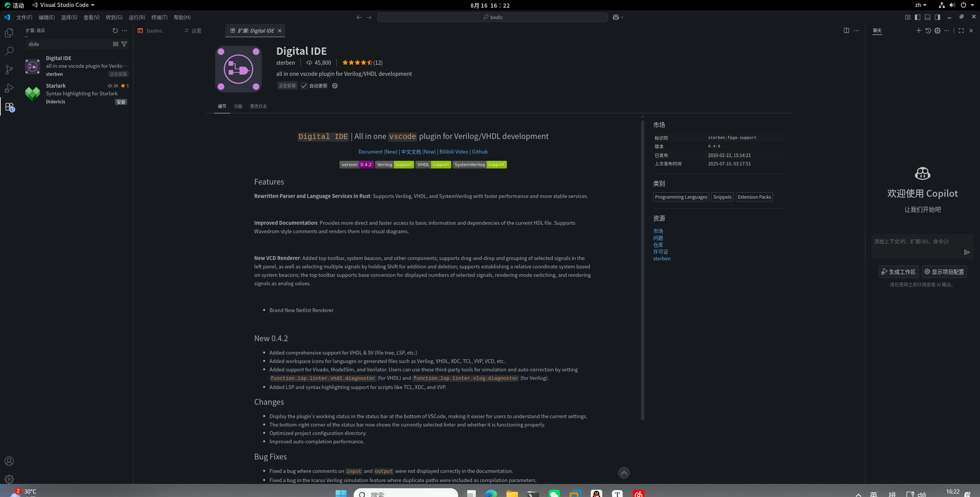The width and height of the screenshot is (980, 497).
Task: Toggle the auto update checkbox
Action: (304, 86)
